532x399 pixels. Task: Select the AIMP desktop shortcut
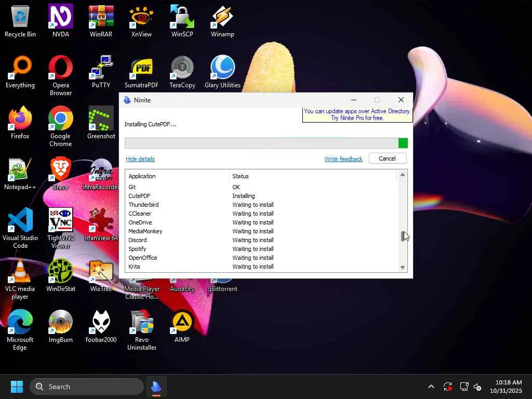click(182, 326)
